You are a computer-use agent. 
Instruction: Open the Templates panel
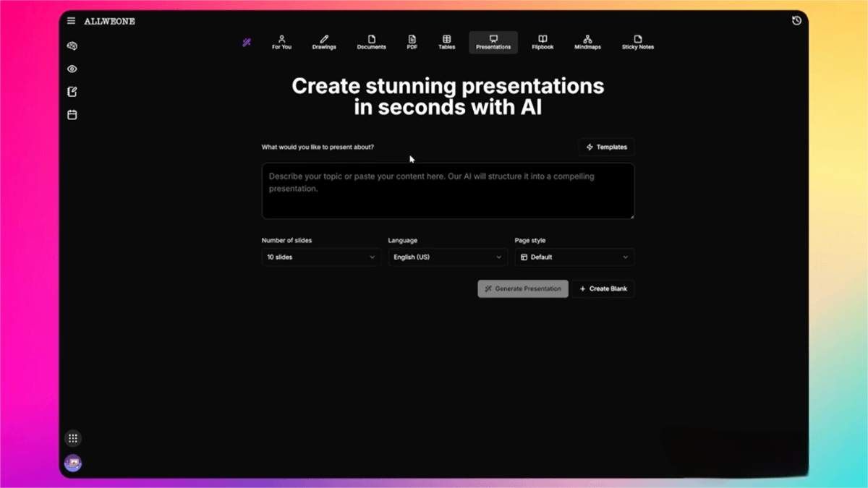606,147
